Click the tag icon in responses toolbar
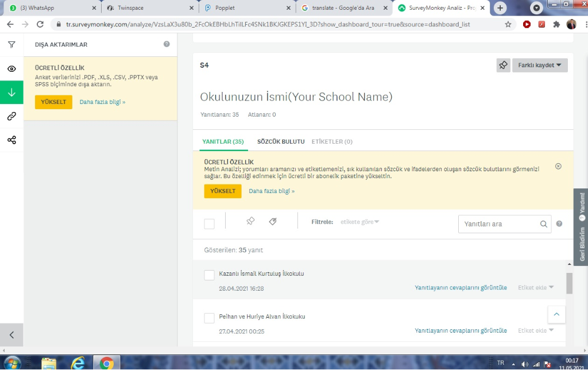 click(x=273, y=221)
